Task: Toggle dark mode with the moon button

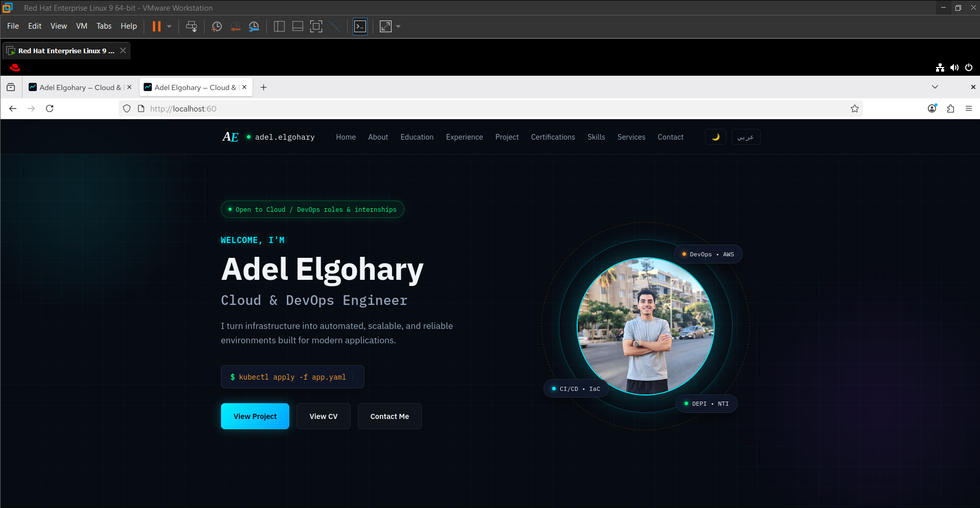Action: pyautogui.click(x=716, y=137)
